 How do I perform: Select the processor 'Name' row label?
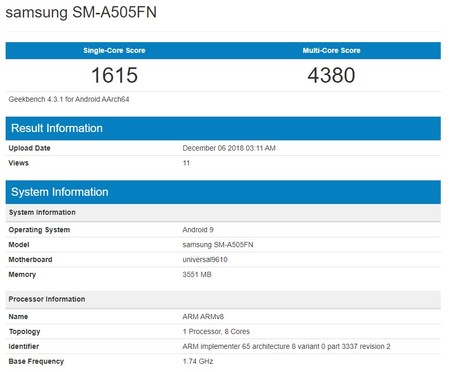(18, 317)
